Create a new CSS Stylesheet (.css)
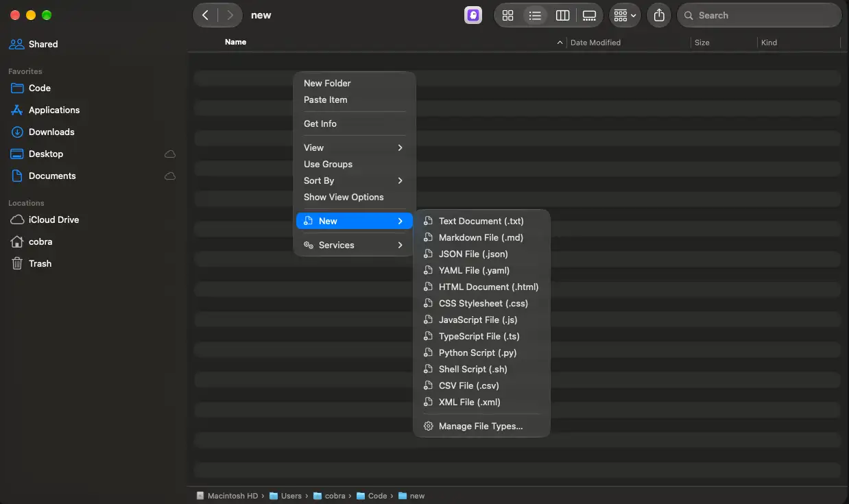849x504 pixels. (x=481, y=303)
